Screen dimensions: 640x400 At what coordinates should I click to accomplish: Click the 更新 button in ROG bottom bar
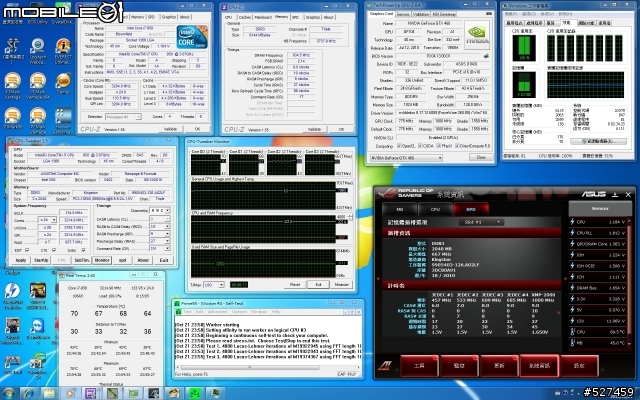click(x=499, y=365)
